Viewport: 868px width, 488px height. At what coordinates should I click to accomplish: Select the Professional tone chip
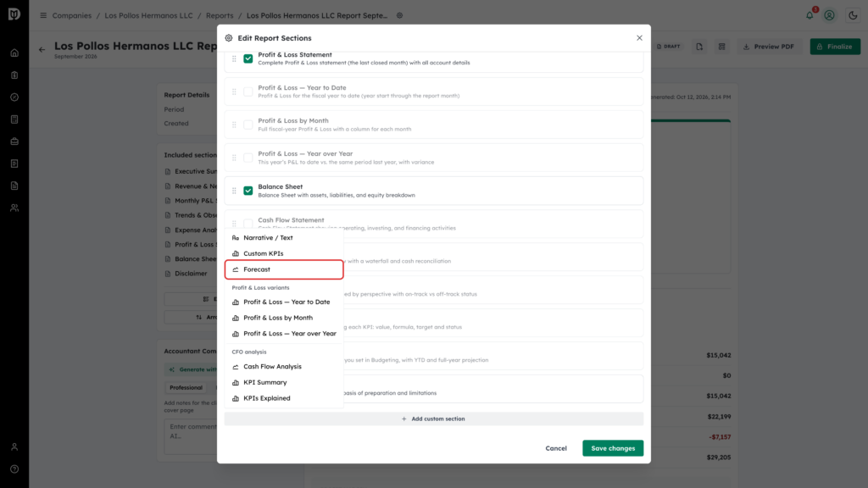186,388
